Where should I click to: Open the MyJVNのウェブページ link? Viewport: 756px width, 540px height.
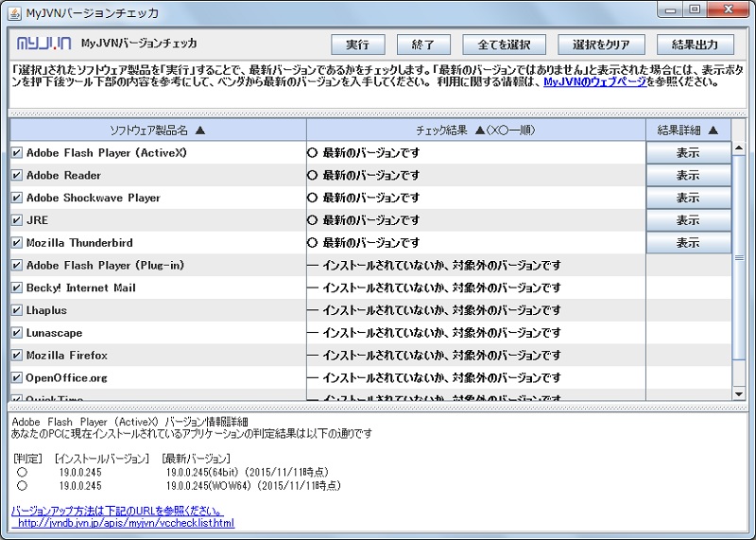tap(595, 82)
